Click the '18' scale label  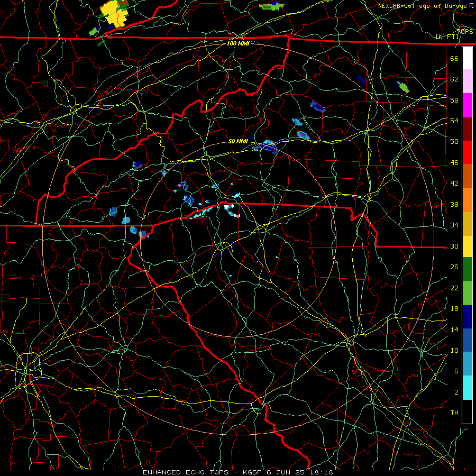coord(454,309)
